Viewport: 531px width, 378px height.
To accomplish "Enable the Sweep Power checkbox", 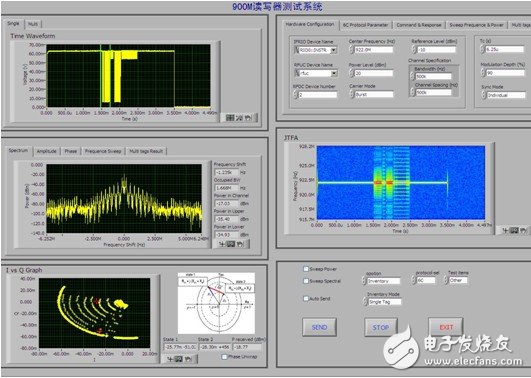I will click(306, 269).
